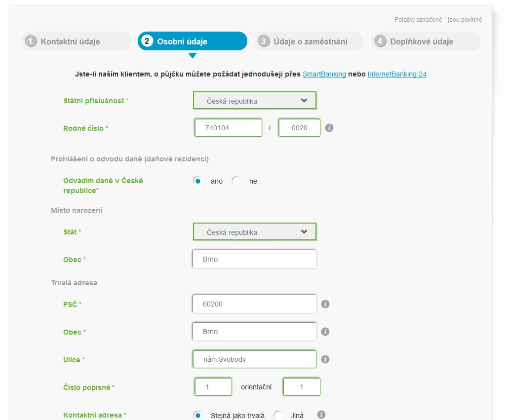Switch to Údaje o zaměstnání step
Image resolution: width=505 pixels, height=420 pixels.
(309, 41)
